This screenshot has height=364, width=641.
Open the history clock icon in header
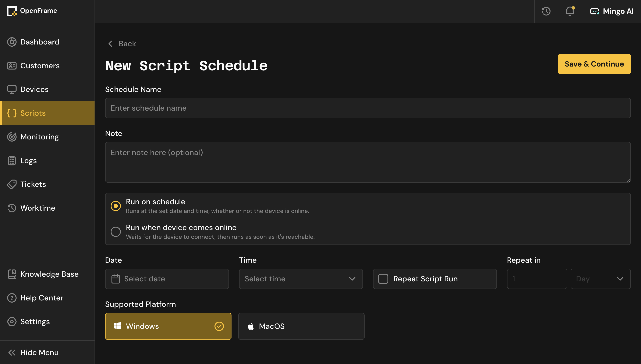click(546, 11)
